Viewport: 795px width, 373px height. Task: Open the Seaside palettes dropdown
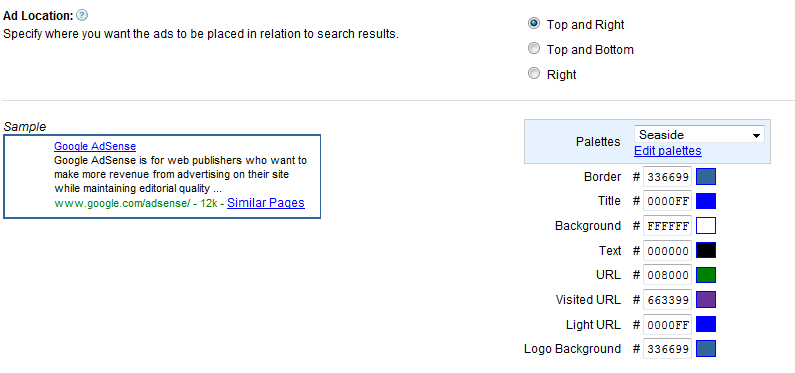tap(699, 135)
